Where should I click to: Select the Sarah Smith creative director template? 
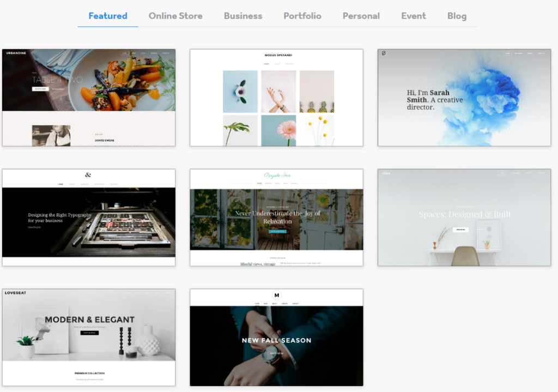[x=464, y=98]
